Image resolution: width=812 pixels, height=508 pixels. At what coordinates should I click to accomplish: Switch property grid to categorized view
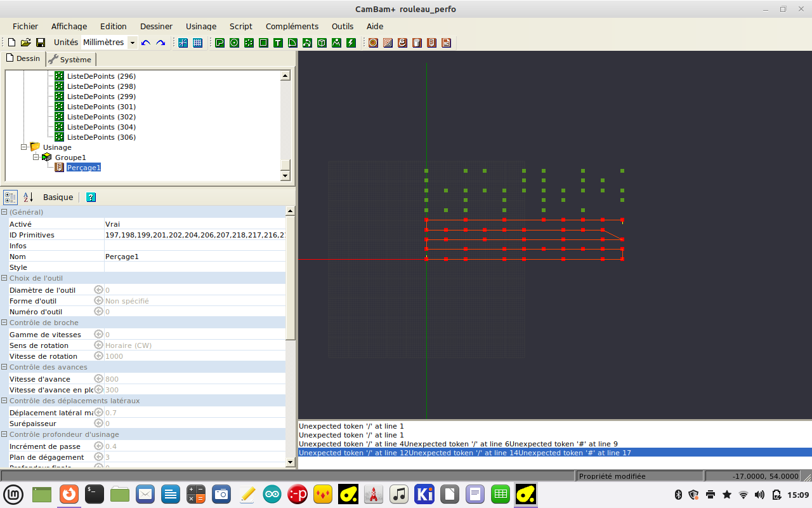[x=10, y=197]
